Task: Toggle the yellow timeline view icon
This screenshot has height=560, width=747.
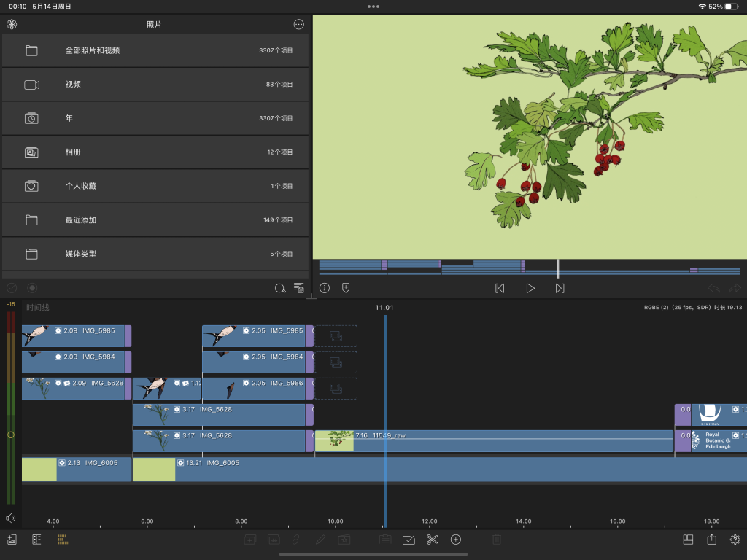Action: pos(63,540)
